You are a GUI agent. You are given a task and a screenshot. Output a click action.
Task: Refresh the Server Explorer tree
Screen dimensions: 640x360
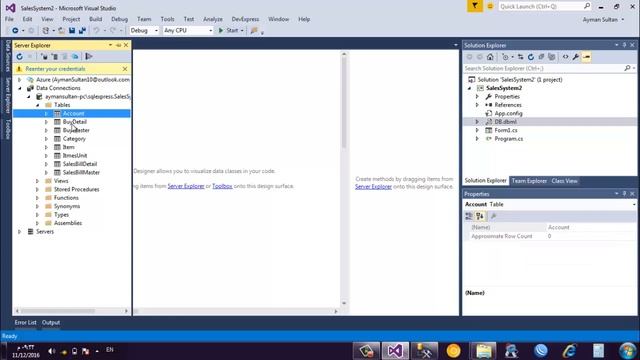tap(19, 57)
